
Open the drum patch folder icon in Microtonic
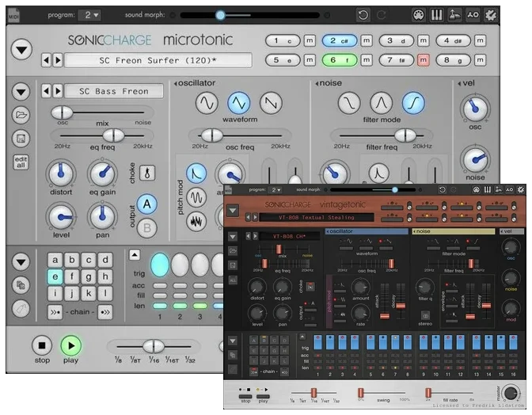click(21, 115)
